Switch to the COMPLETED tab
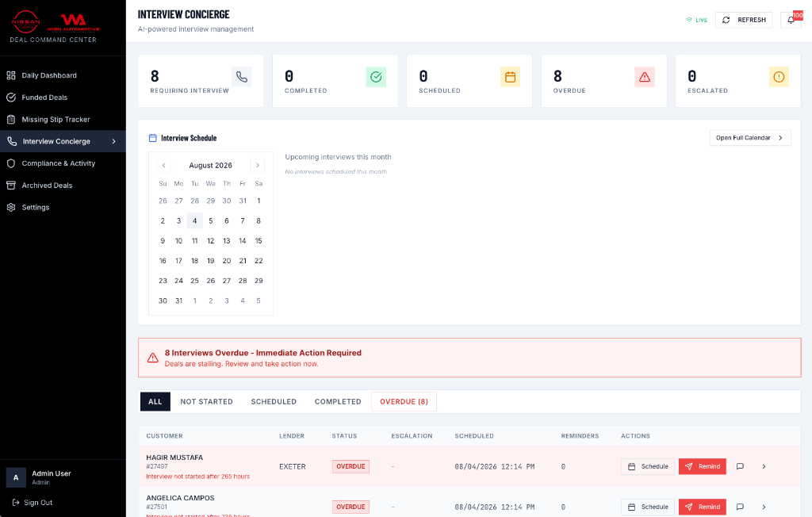Viewport: 812px width, 517px height. [x=338, y=401]
